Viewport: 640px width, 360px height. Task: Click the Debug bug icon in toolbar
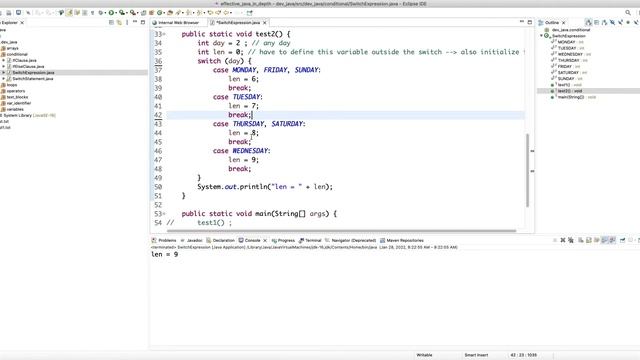pyautogui.click(x=100, y=13)
